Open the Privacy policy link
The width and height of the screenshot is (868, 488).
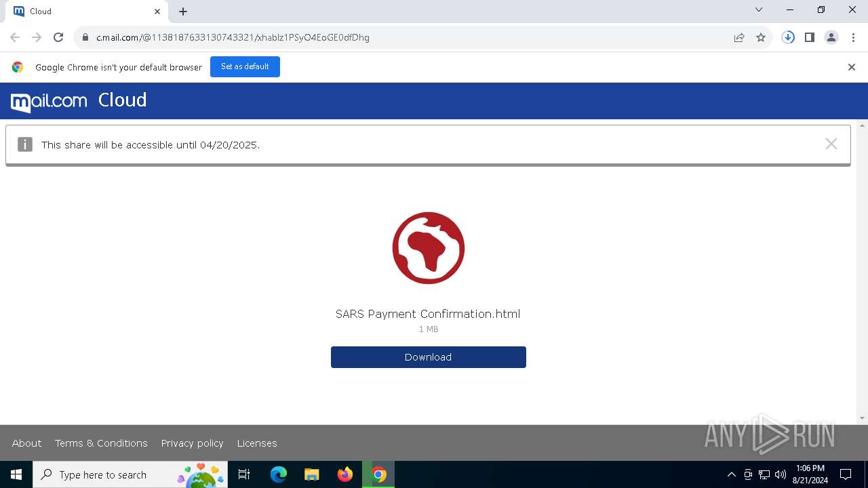pyautogui.click(x=193, y=443)
